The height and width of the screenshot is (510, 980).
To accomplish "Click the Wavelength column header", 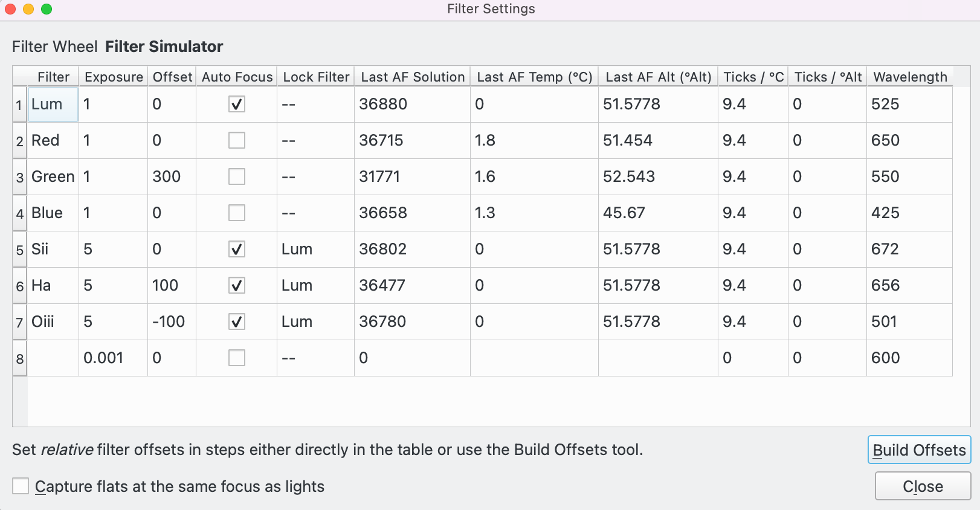I will (x=909, y=77).
